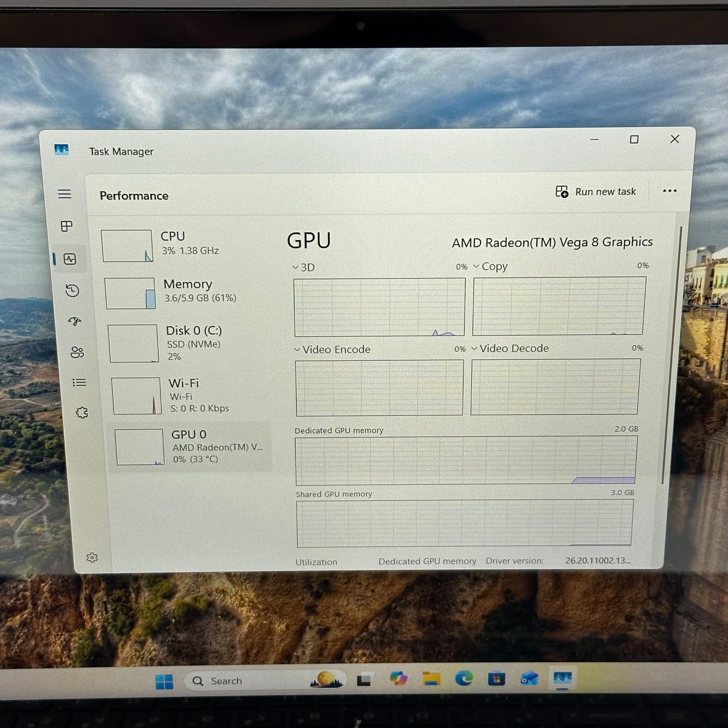The height and width of the screenshot is (728, 728).
Task: Launch Copilot from the taskbar
Action: coord(398,679)
